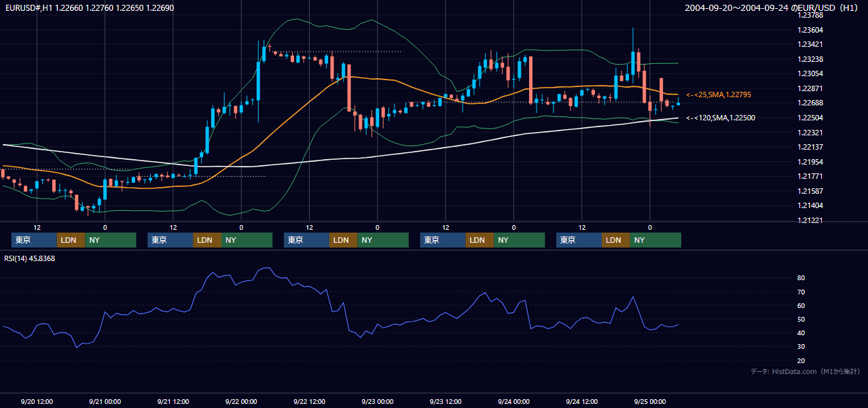Click the 9/23 00:00 date label
Image resolution: width=868 pixels, height=408 pixels.
pyautogui.click(x=377, y=401)
